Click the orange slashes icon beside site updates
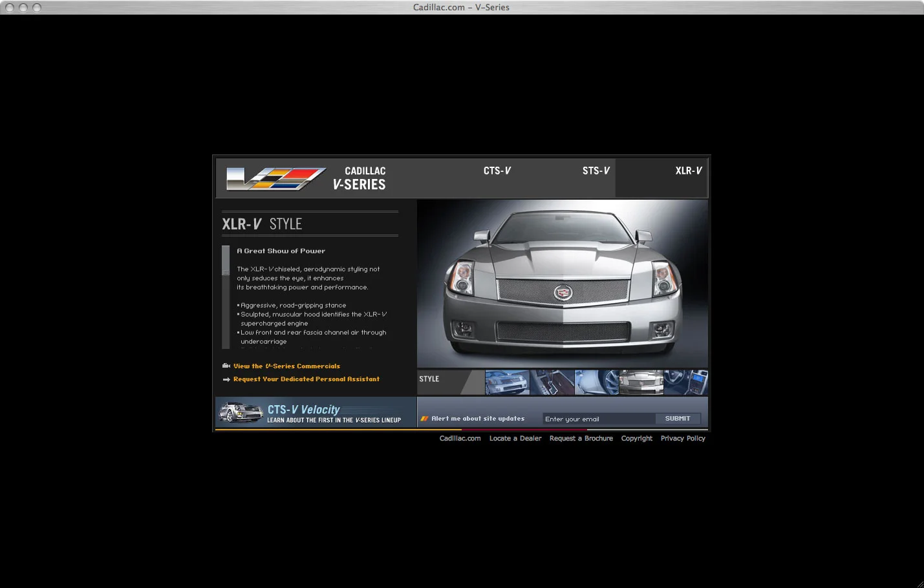The image size is (924, 588). (425, 419)
